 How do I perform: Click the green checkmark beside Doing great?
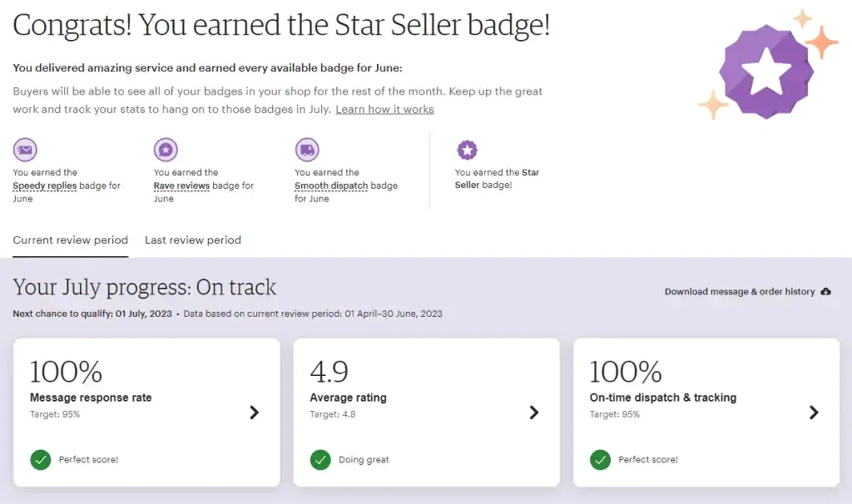[319, 459]
